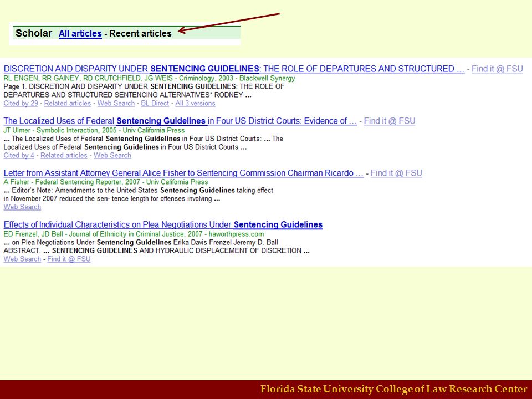
Task: Open the BL Direct link
Action: pyautogui.click(x=155, y=103)
